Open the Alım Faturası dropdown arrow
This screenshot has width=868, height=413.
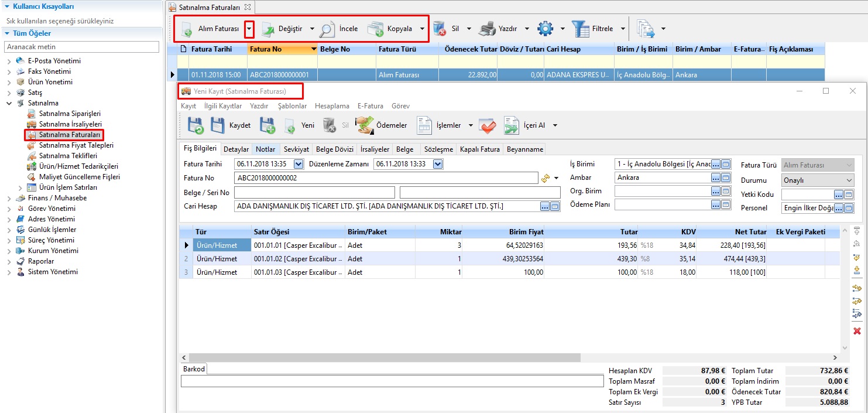[249, 29]
